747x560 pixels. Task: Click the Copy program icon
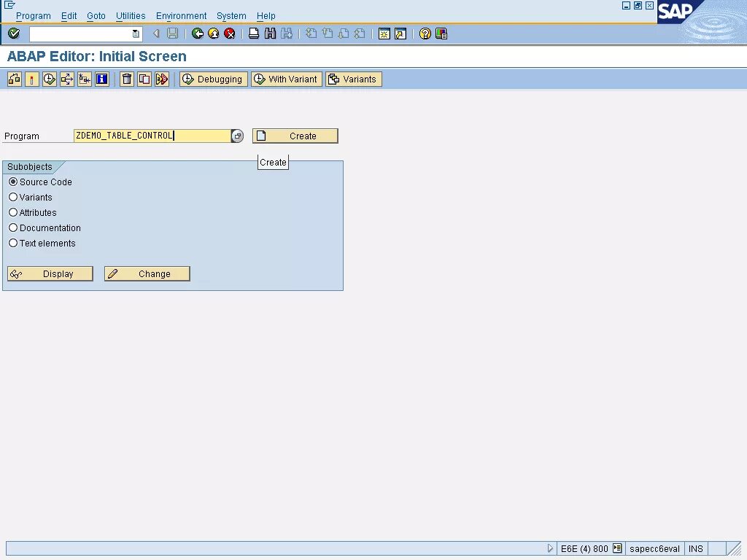(x=144, y=79)
